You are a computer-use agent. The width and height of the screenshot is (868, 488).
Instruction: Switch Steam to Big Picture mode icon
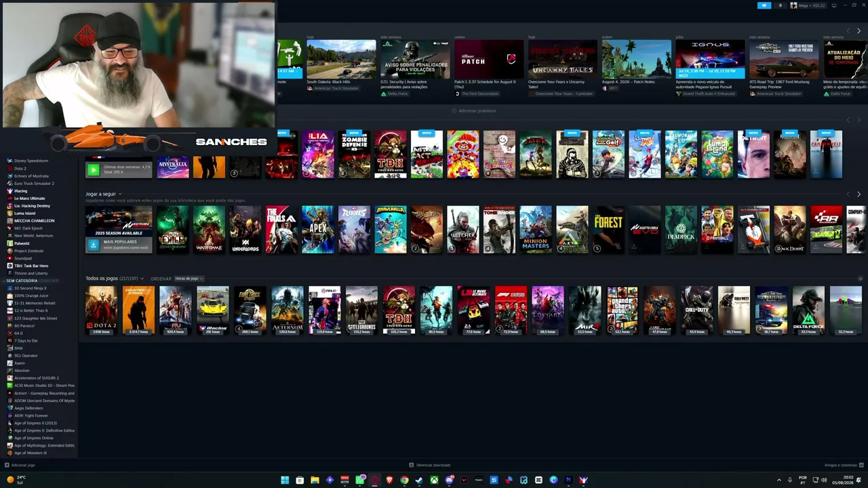point(833,5)
